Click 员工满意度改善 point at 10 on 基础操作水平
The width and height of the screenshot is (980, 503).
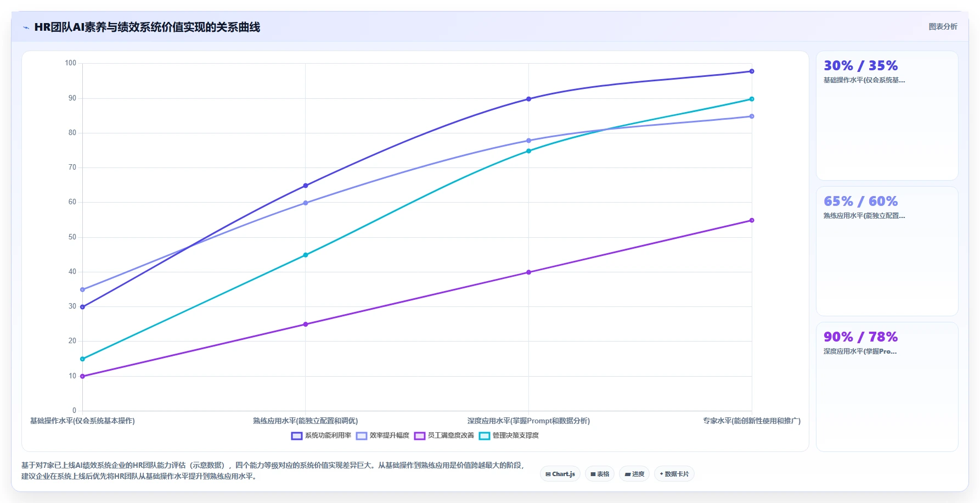pyautogui.click(x=82, y=376)
